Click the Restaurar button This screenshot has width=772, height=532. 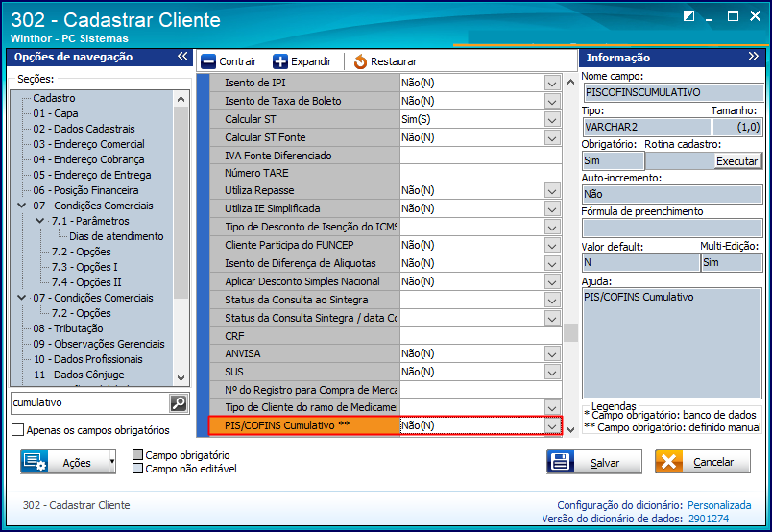(385, 61)
